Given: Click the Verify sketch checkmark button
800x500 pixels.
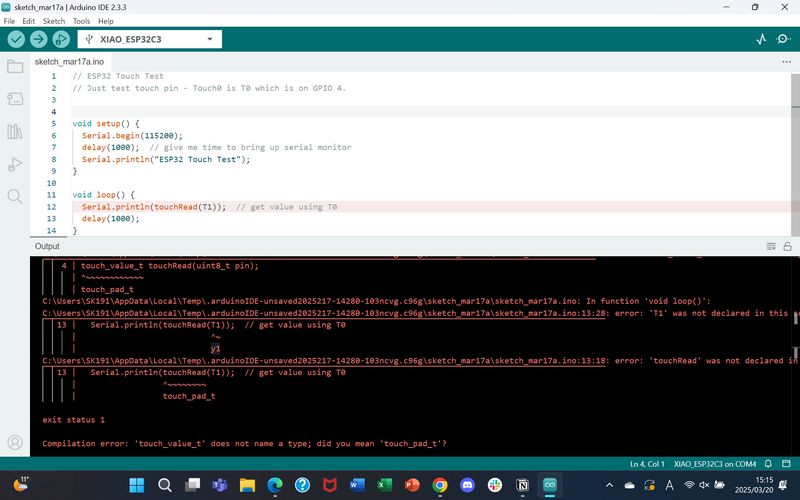Looking at the screenshot, I should click(16, 39).
